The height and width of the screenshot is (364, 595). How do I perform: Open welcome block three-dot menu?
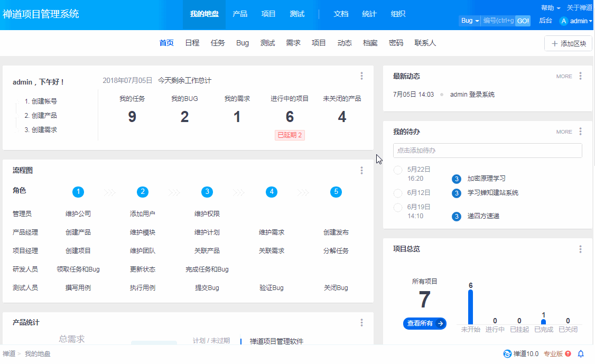361,76
